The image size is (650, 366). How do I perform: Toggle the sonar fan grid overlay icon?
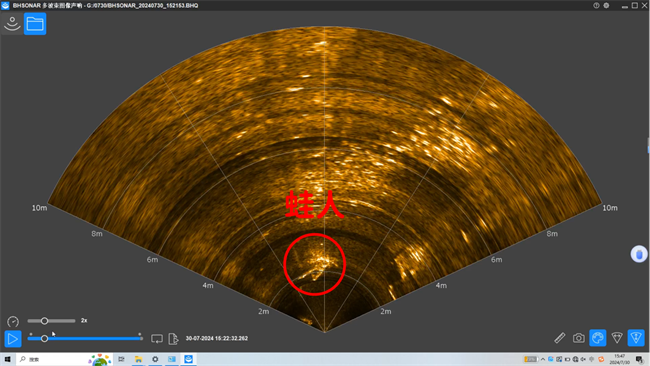coord(636,338)
